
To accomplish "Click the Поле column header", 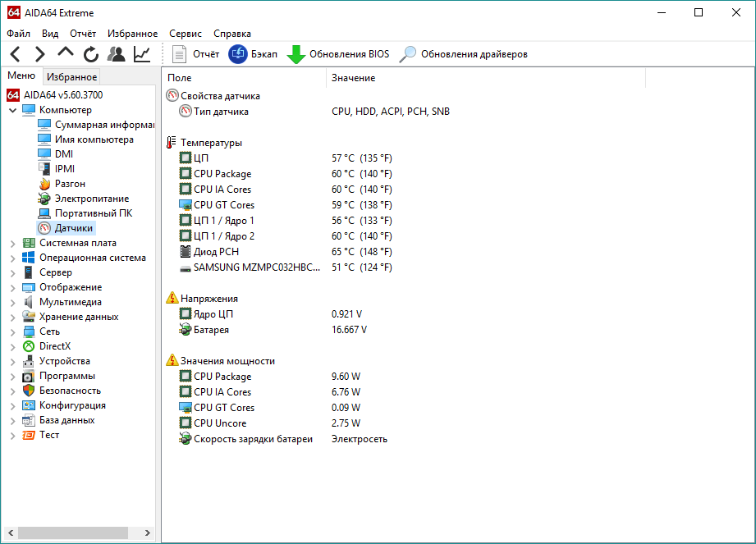I will click(x=245, y=78).
